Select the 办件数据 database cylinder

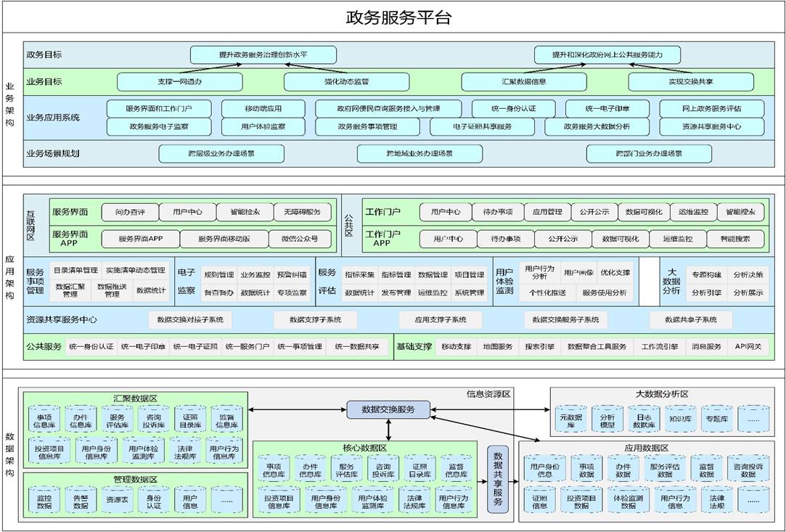click(x=623, y=470)
